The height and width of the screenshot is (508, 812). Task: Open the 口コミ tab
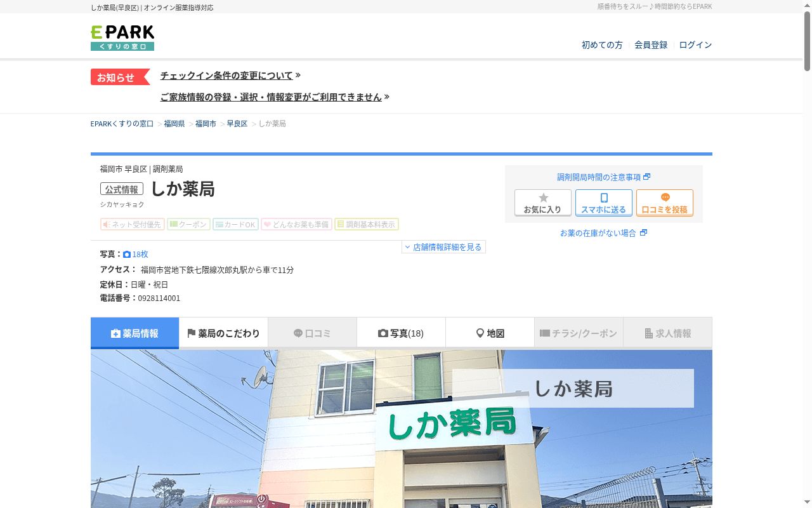coord(312,333)
